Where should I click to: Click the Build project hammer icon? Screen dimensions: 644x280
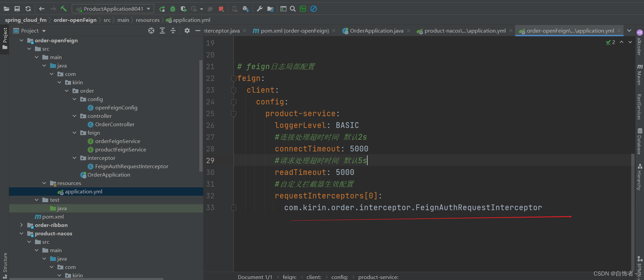tap(64, 9)
